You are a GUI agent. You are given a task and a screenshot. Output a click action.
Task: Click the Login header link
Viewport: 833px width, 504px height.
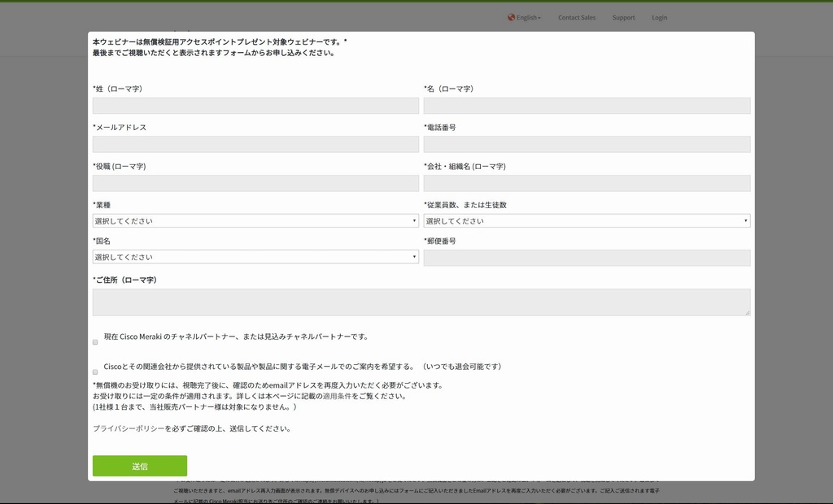tap(659, 18)
